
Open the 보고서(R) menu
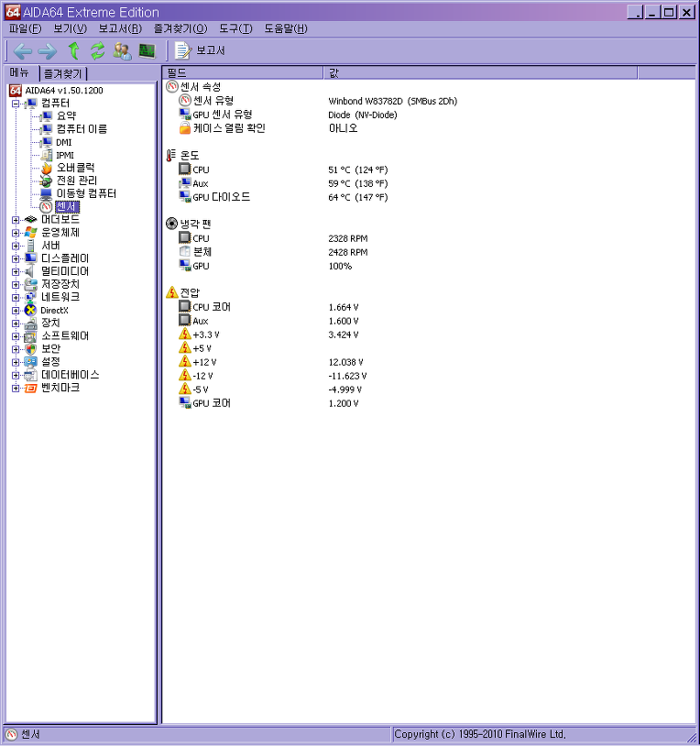[120, 28]
